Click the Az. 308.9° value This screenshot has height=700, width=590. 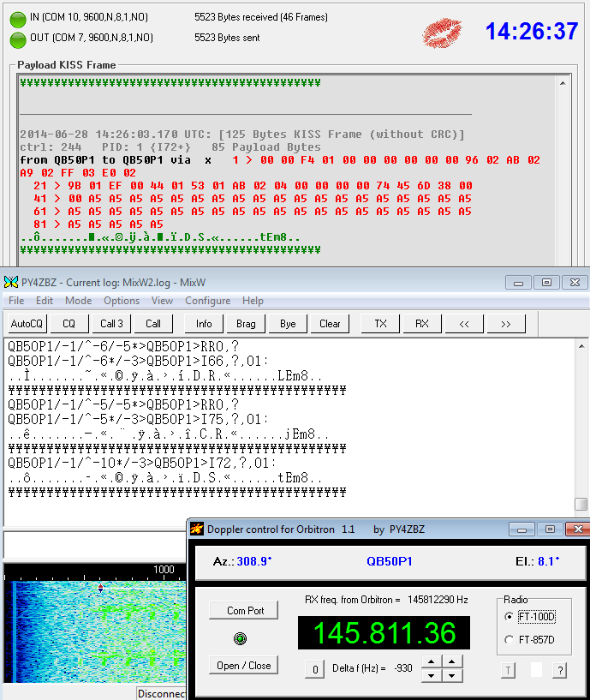[x=254, y=561]
